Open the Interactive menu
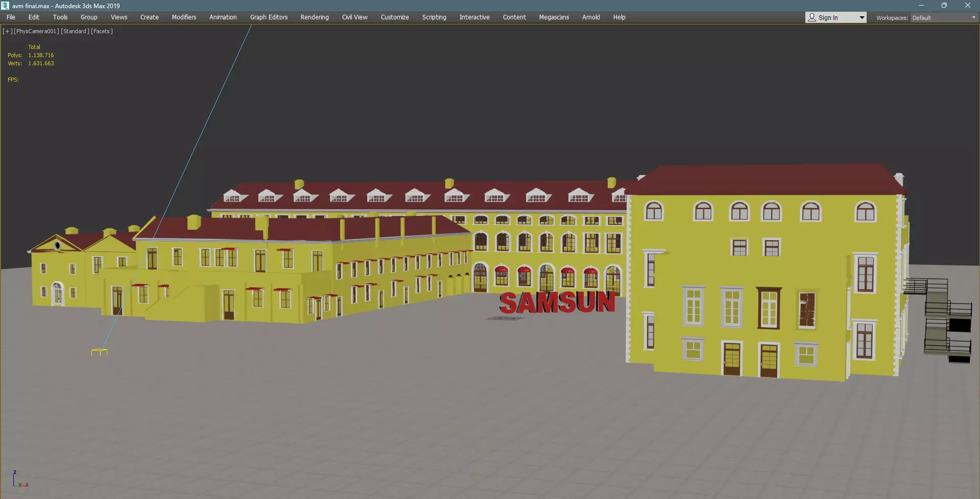This screenshot has height=499, width=980. point(474,17)
